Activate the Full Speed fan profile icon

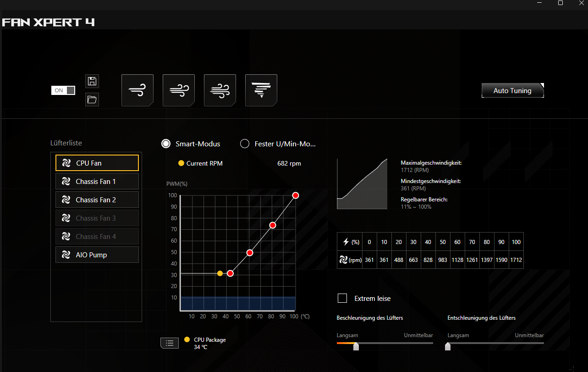[x=261, y=90]
